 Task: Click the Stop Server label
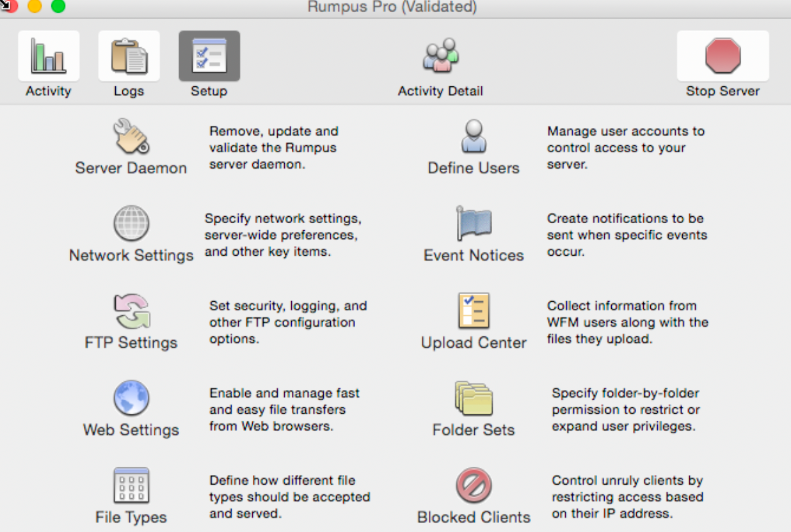723,91
